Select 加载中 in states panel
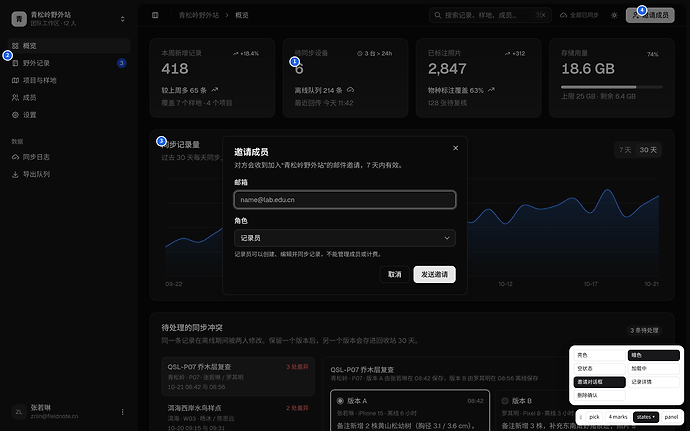This screenshot has height=431, width=690. pos(653,368)
